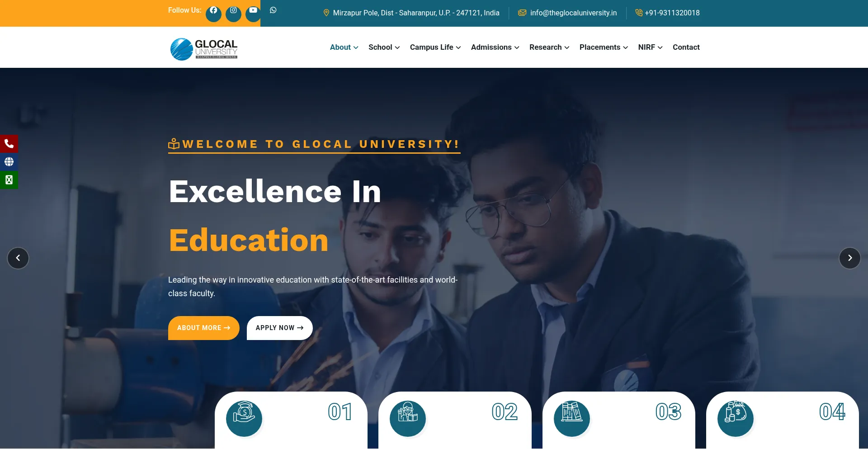
Task: Expand the Campus Life dropdown
Action: [435, 47]
